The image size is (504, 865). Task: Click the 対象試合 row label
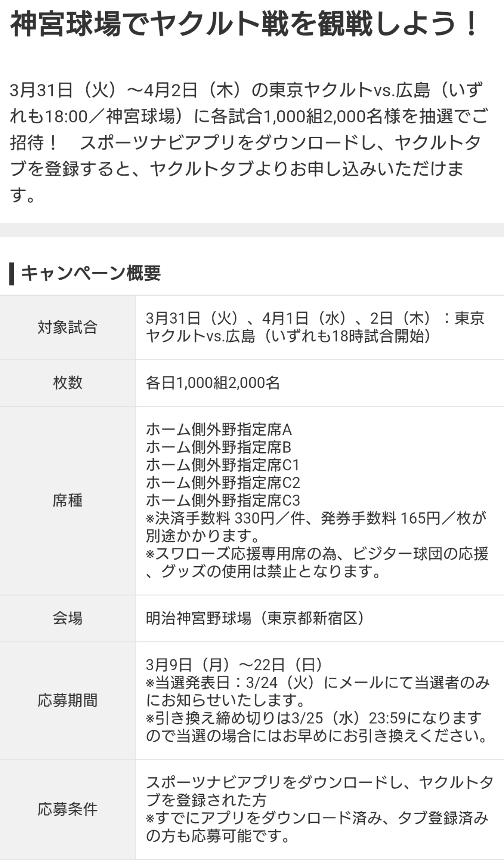67,327
